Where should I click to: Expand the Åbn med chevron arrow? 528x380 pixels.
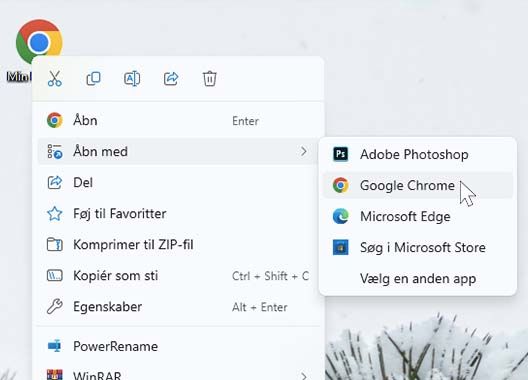pyautogui.click(x=303, y=151)
